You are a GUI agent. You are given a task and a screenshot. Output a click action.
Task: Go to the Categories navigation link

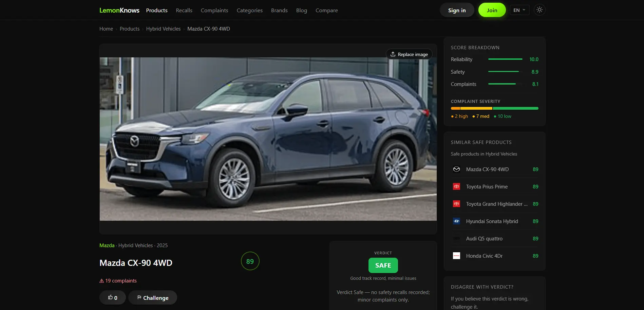tap(249, 10)
